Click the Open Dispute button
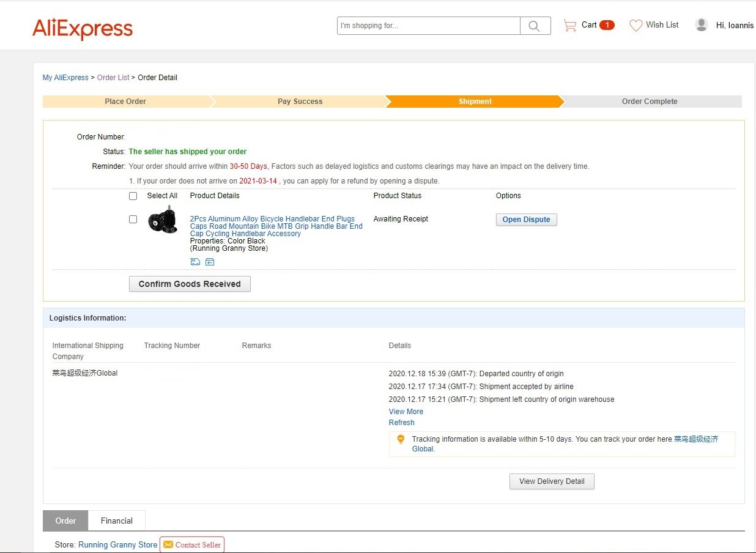This screenshot has width=756, height=553. (x=526, y=220)
